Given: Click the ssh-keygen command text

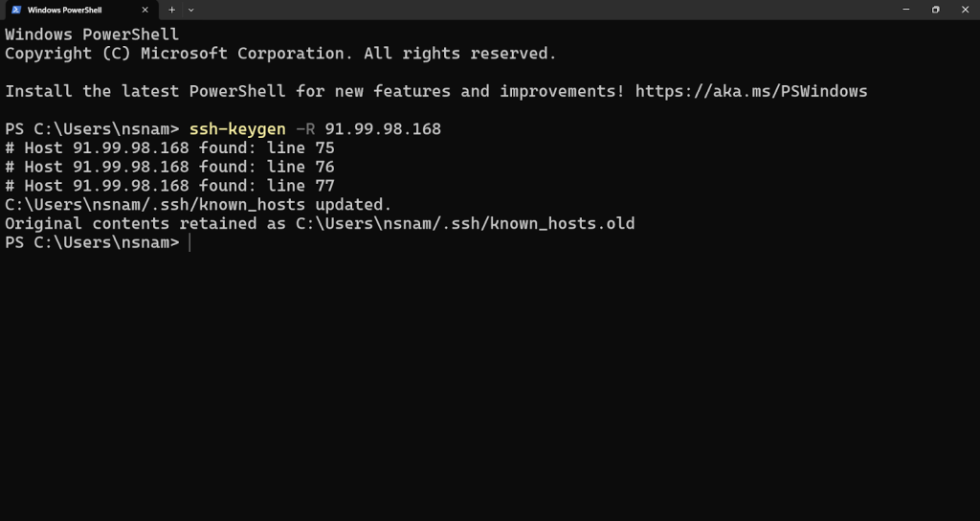Looking at the screenshot, I should [x=237, y=129].
